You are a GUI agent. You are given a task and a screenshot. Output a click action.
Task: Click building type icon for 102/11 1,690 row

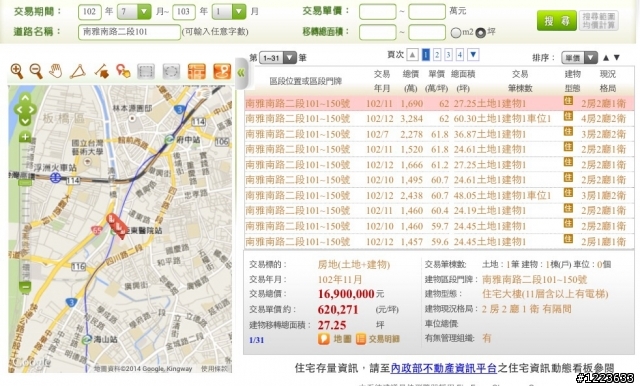[x=568, y=101]
